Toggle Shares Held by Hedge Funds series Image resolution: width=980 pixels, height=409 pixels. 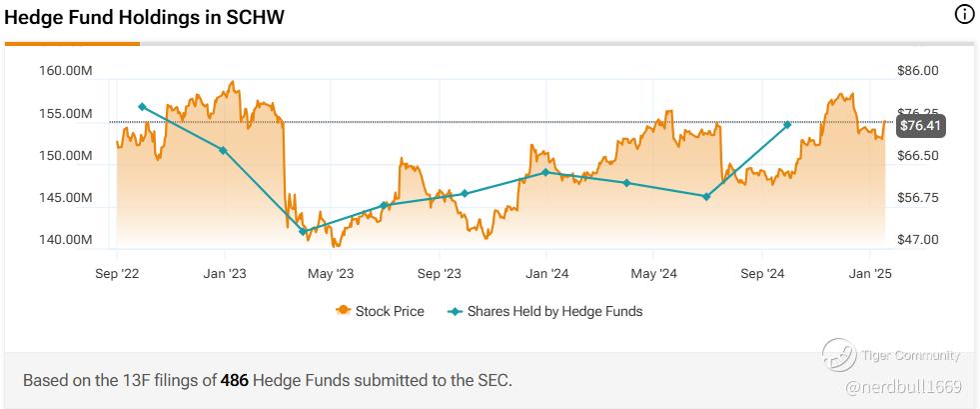554,311
